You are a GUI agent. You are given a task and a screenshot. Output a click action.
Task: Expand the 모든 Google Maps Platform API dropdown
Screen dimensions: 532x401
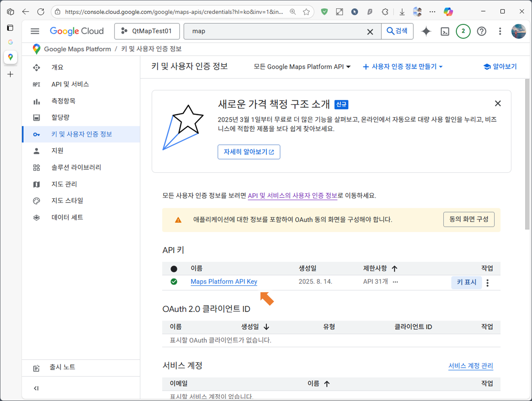(x=302, y=67)
